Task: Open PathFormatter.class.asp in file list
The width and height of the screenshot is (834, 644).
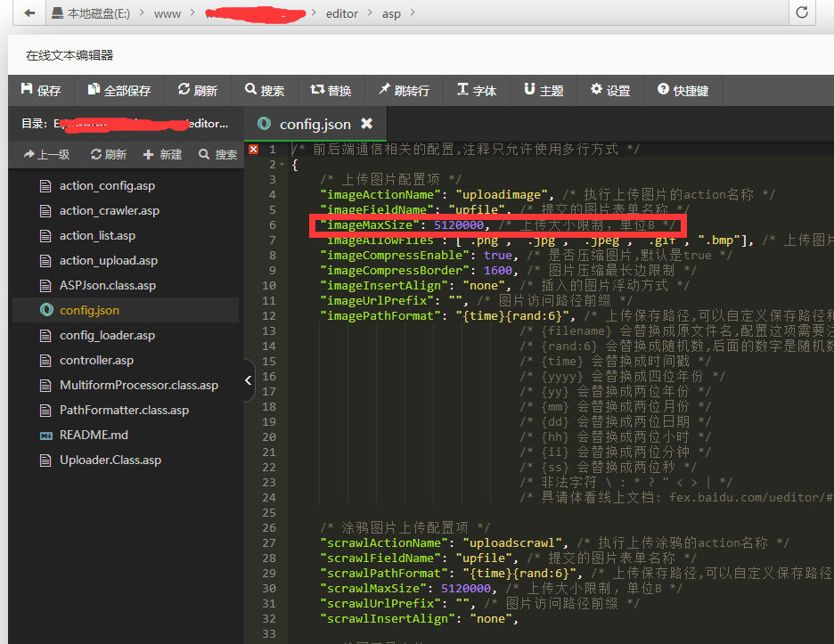Action: (x=126, y=410)
